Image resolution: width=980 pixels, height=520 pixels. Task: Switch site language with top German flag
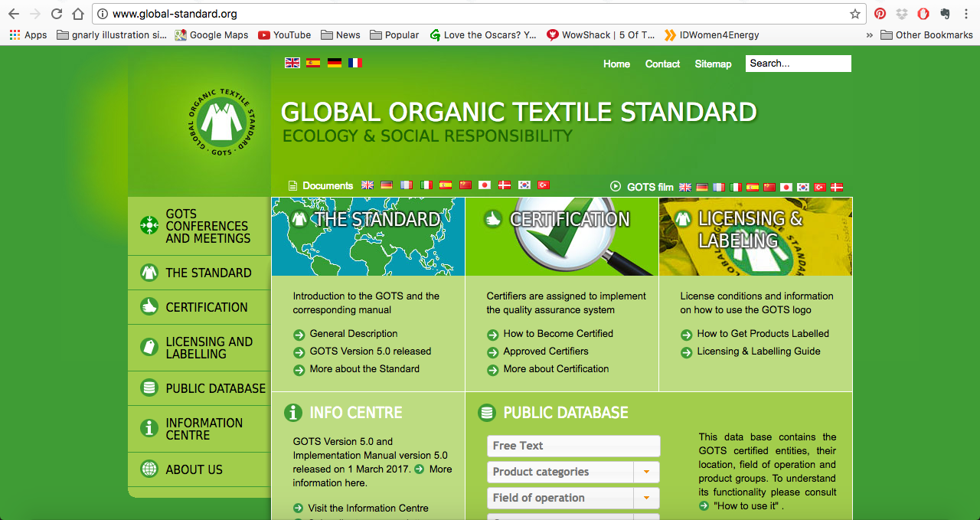[x=335, y=63]
